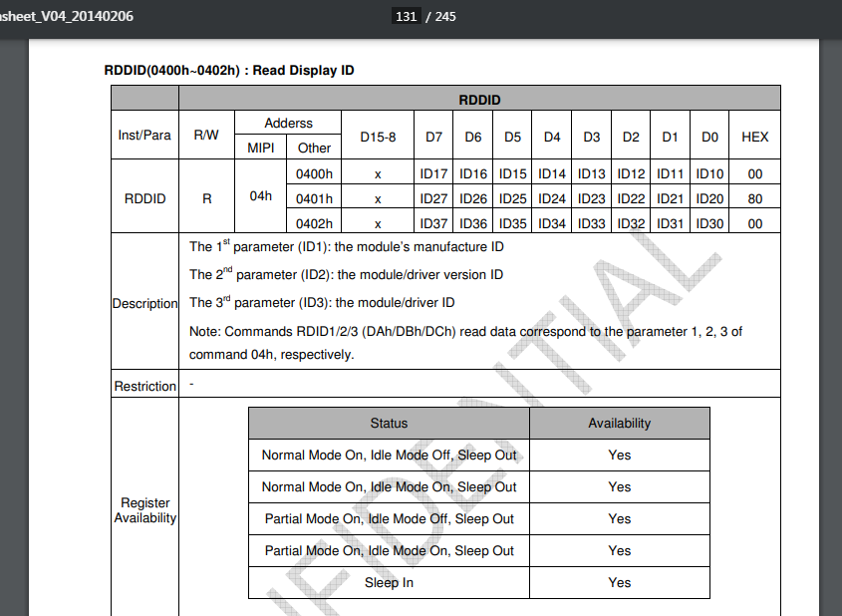Click the HEX value '80' in the 0401h row
This screenshot has width=842, height=616.
(755, 198)
